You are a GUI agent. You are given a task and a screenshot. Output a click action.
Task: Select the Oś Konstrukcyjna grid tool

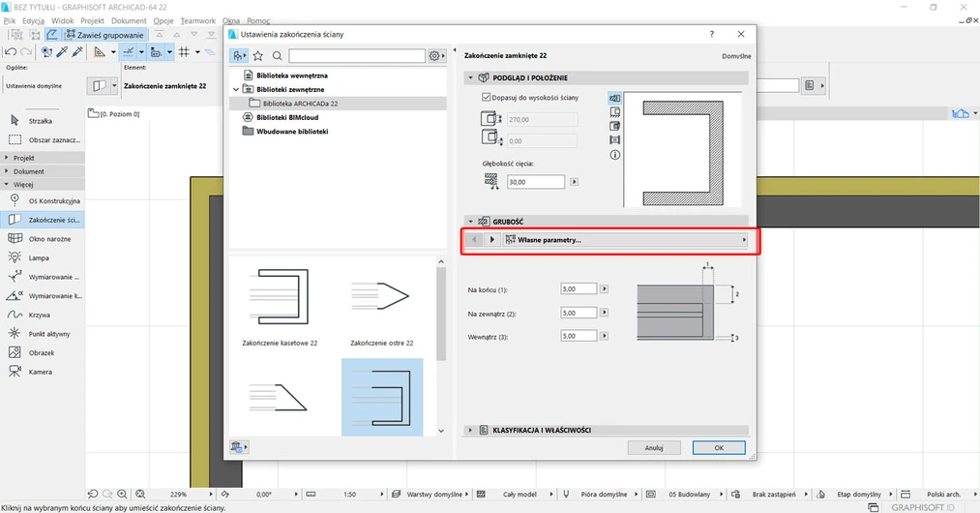tap(44, 200)
